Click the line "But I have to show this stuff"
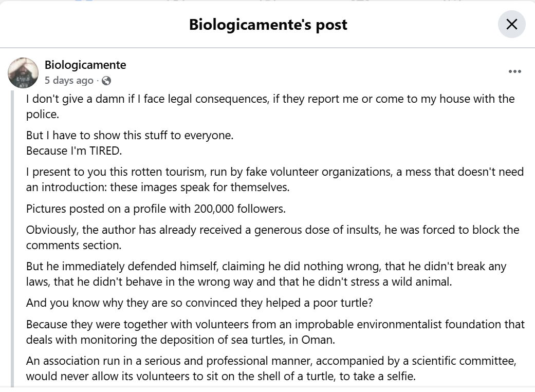This screenshot has height=392, width=535. (130, 136)
